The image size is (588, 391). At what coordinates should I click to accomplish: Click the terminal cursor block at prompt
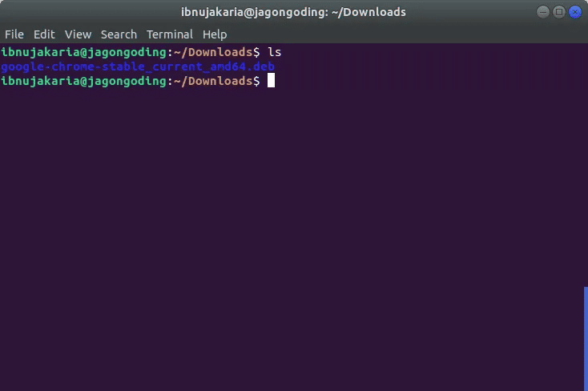(271, 81)
